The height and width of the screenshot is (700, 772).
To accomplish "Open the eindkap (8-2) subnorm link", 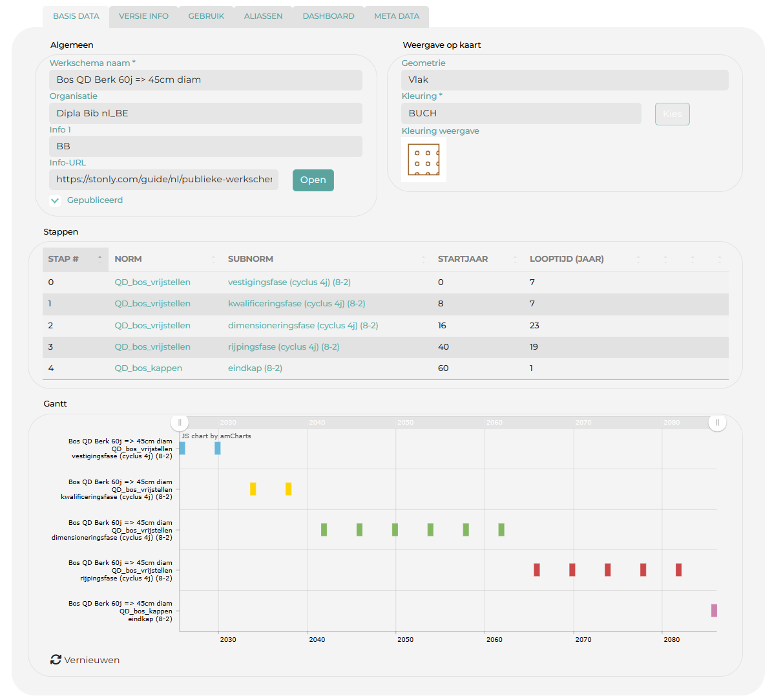I will pos(255,368).
